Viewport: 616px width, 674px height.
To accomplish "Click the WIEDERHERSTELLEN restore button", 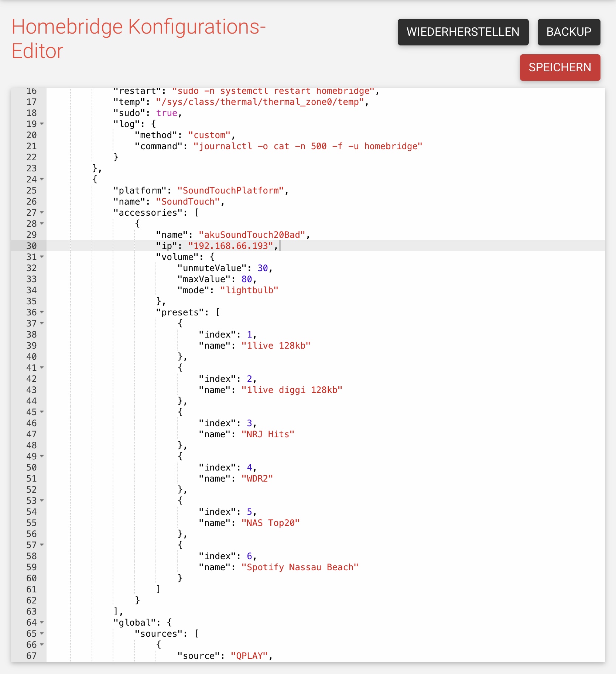I will point(463,32).
